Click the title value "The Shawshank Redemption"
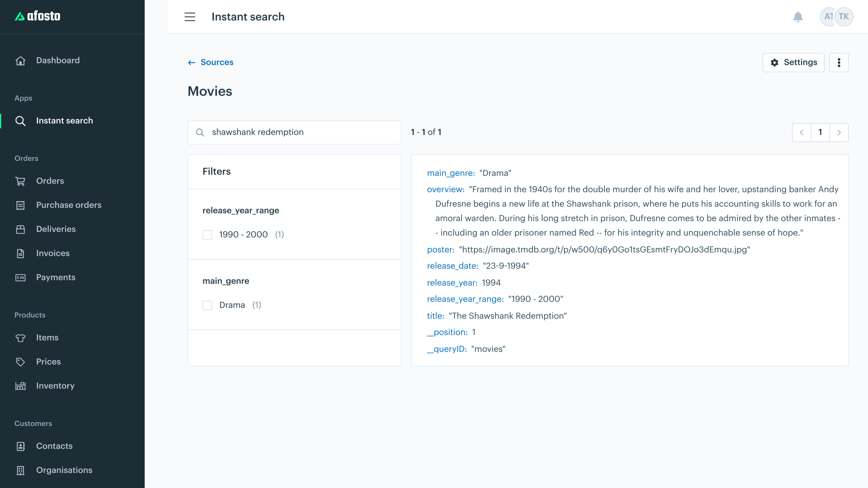The width and height of the screenshot is (868, 488). click(508, 316)
